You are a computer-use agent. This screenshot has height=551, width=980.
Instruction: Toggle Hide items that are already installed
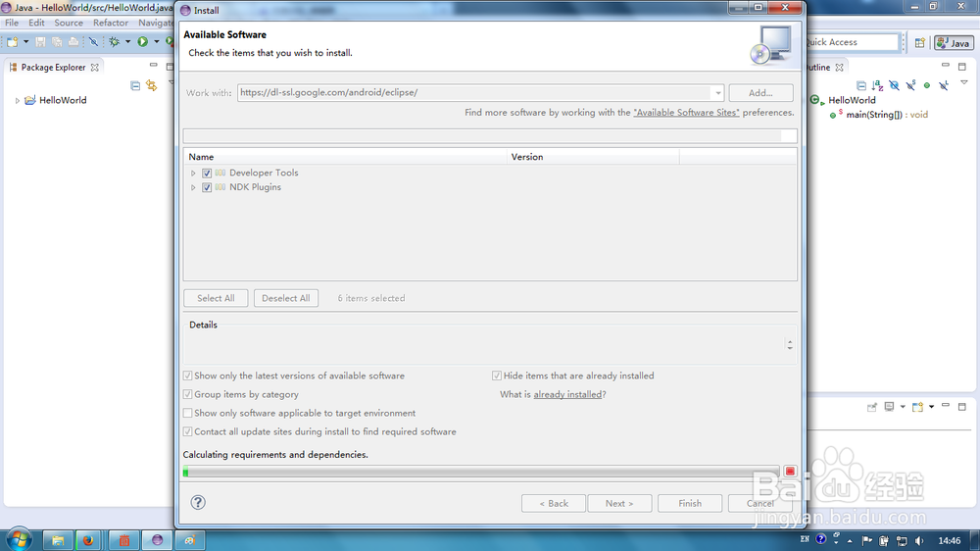coord(496,376)
